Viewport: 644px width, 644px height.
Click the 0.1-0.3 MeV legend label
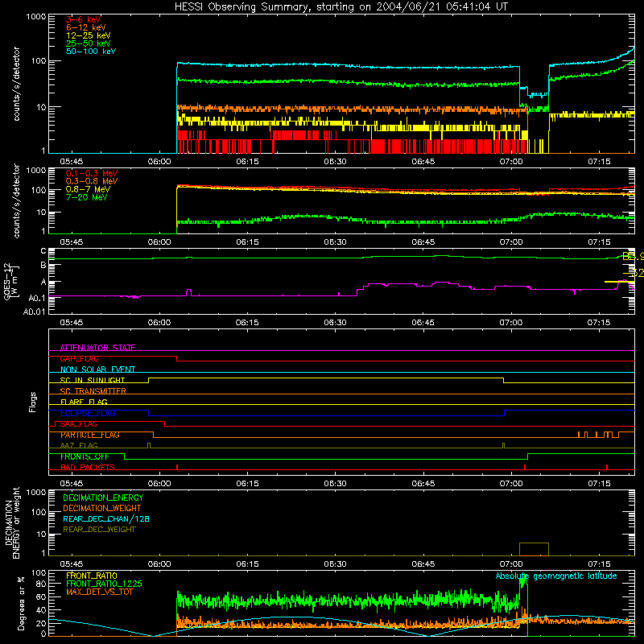92,173
